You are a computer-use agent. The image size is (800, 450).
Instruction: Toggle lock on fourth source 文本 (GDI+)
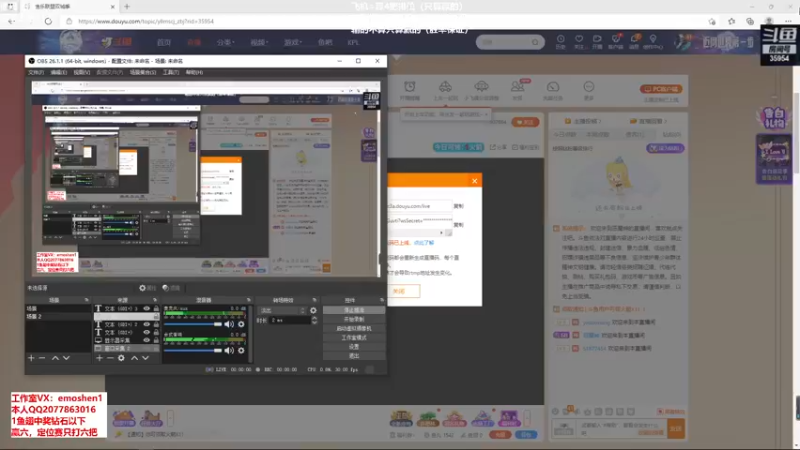pyautogui.click(x=156, y=332)
